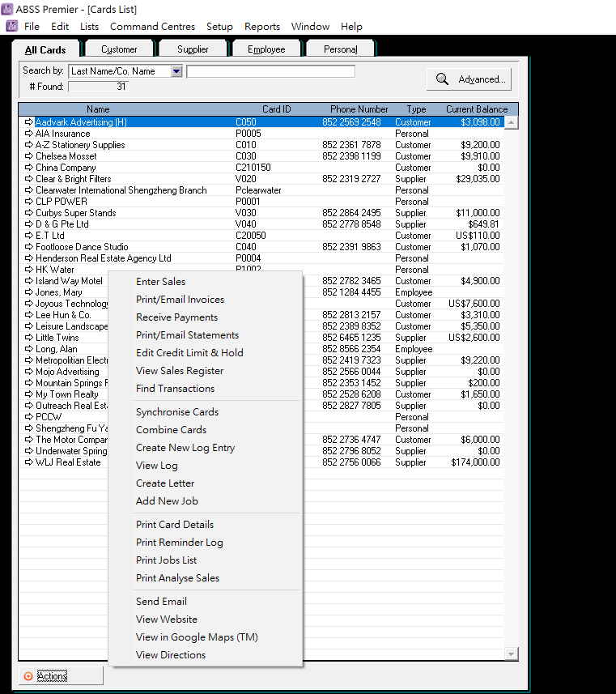Switch to the Employee tab
The width and height of the screenshot is (616, 694).
click(x=266, y=49)
